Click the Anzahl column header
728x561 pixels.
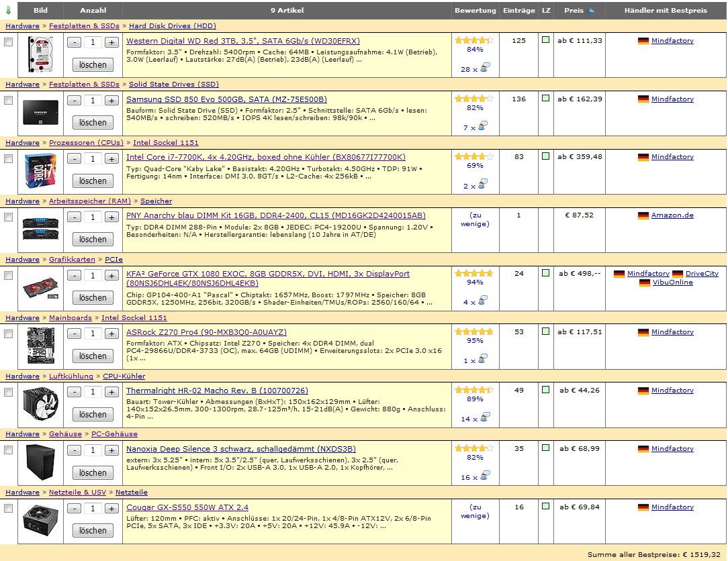(x=93, y=10)
